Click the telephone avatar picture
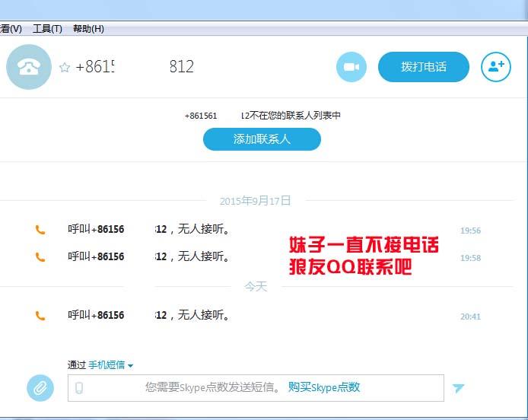The height and width of the screenshot is (420, 528). click(29, 67)
